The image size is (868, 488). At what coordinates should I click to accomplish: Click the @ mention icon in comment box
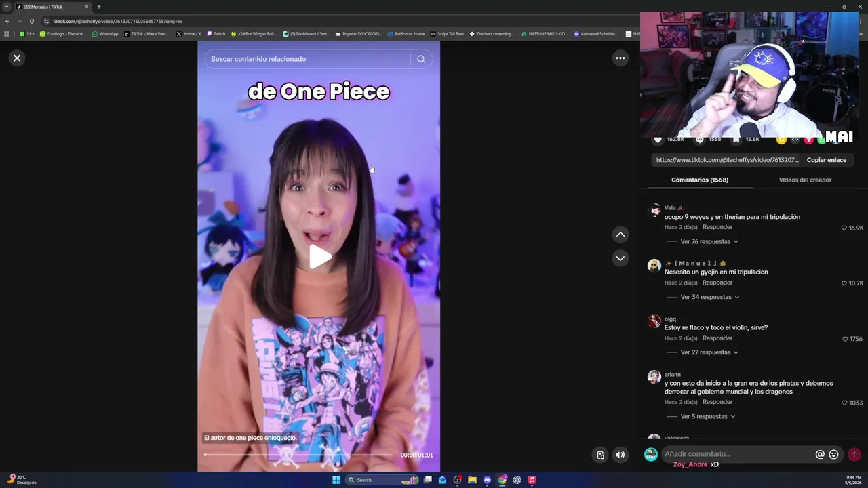[x=820, y=454]
